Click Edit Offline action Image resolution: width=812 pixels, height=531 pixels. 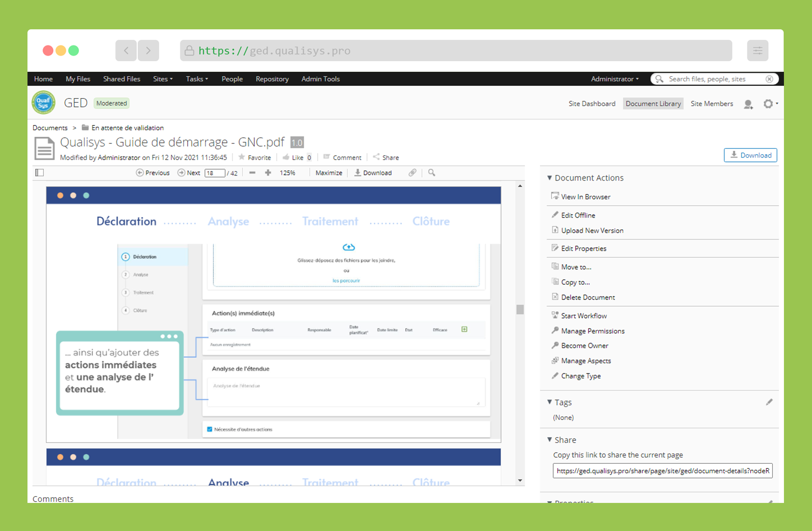573,215
